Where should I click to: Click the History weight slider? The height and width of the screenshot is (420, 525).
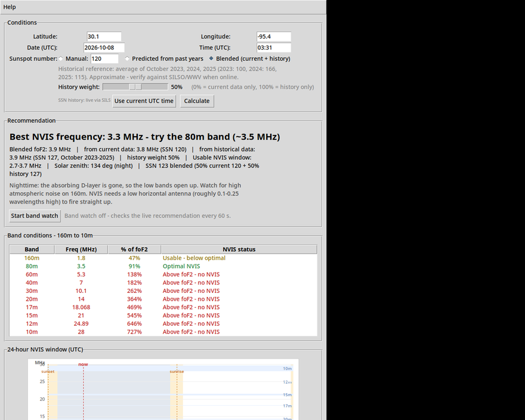pos(135,87)
